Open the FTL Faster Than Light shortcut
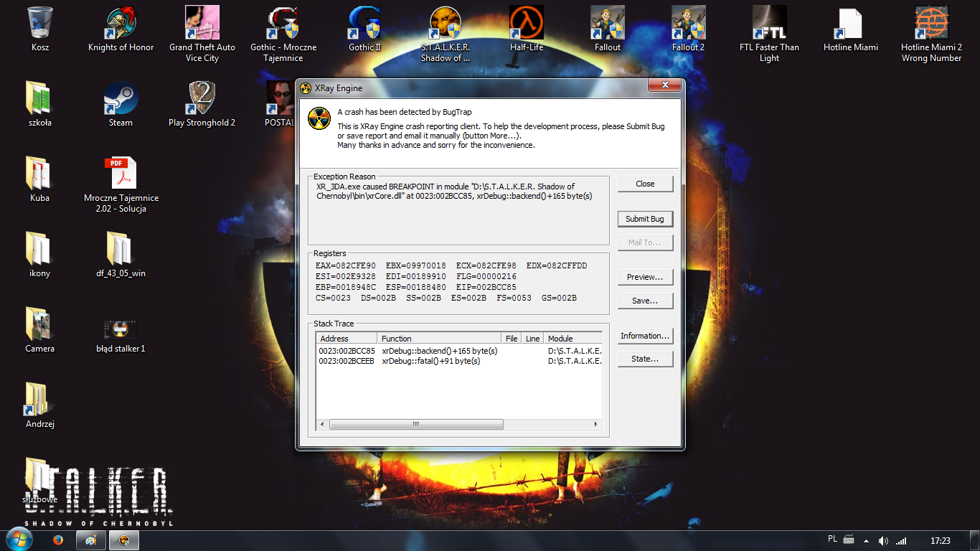 click(x=769, y=24)
